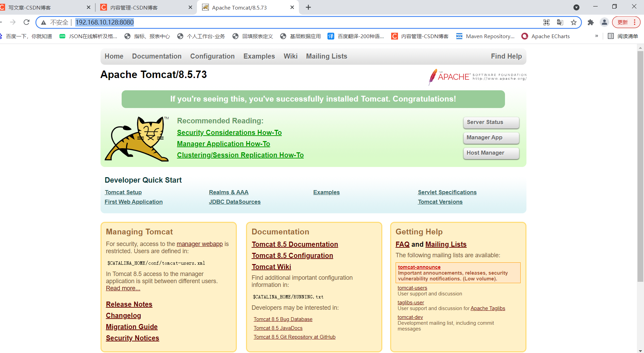Click the Host Manager button
The height and width of the screenshot is (353, 644).
491,153
